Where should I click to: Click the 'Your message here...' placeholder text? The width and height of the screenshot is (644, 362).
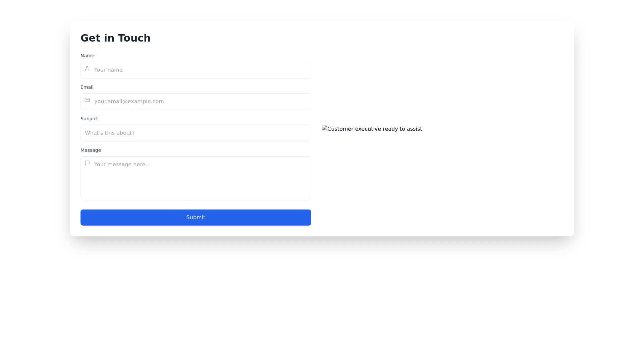122,165
